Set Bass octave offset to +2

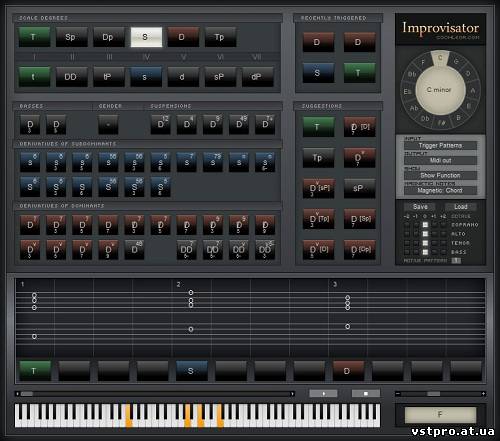[x=443, y=252]
